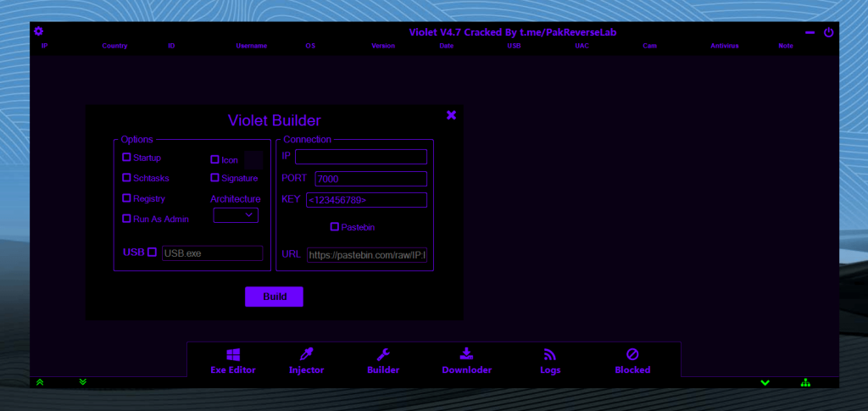The image size is (868, 411).
Task: Click the KEY field with <123456789>
Action: [366, 200]
